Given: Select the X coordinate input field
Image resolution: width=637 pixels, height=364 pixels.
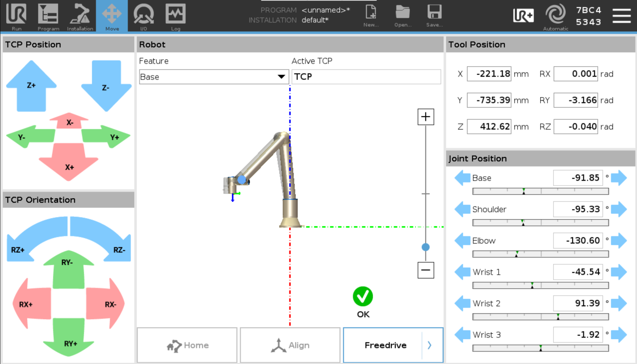Looking at the screenshot, I should pyautogui.click(x=489, y=73).
